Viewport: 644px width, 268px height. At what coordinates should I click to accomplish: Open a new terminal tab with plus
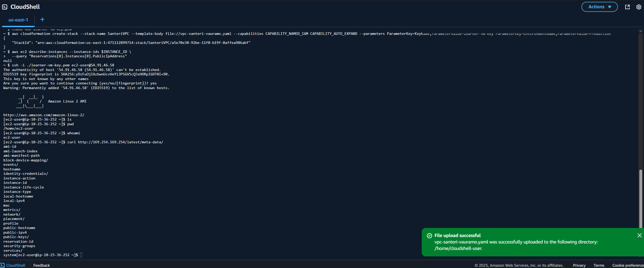pyautogui.click(x=42, y=20)
